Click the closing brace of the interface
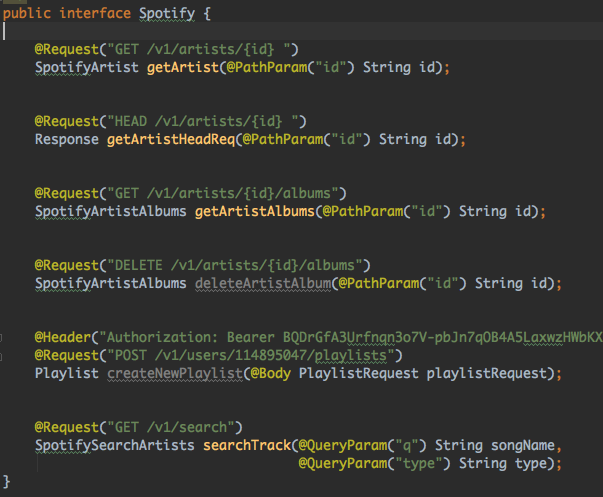 point(6,482)
